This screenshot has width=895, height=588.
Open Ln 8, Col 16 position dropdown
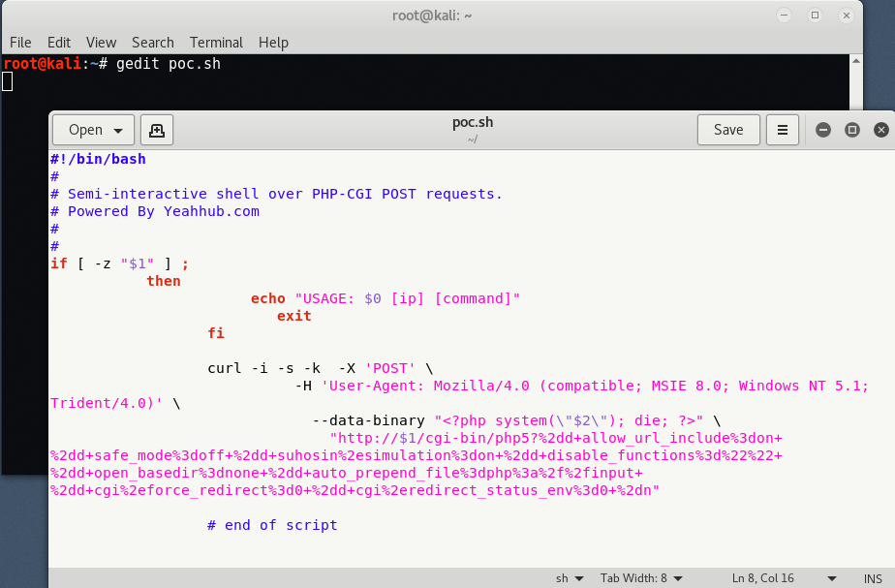click(x=785, y=578)
